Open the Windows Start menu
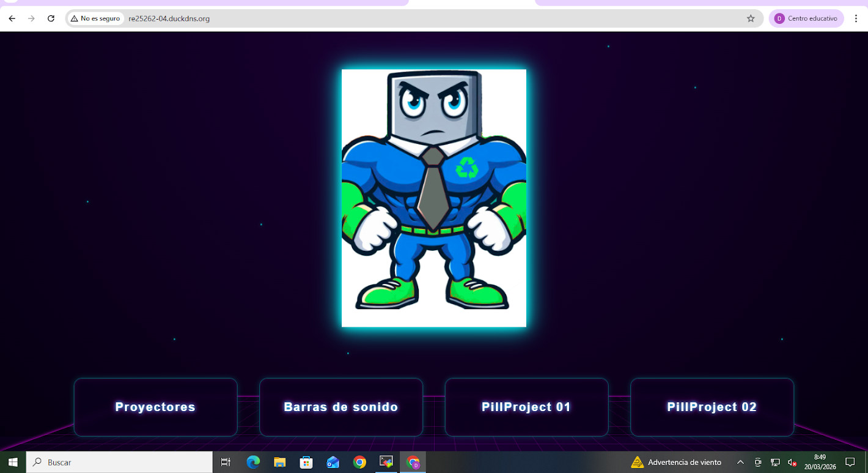Screen dimensions: 868x473 [x=12, y=462]
